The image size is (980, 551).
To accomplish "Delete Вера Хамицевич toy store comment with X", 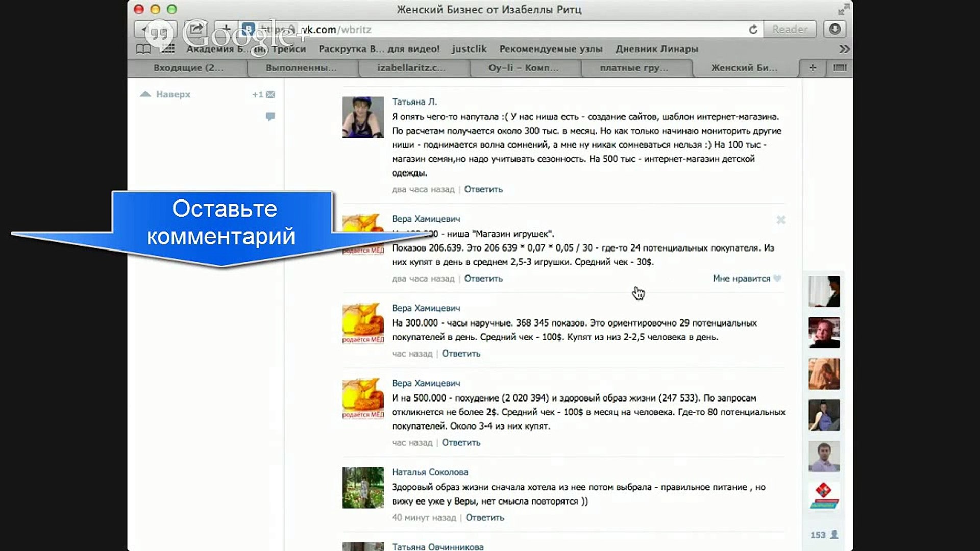I will (780, 220).
